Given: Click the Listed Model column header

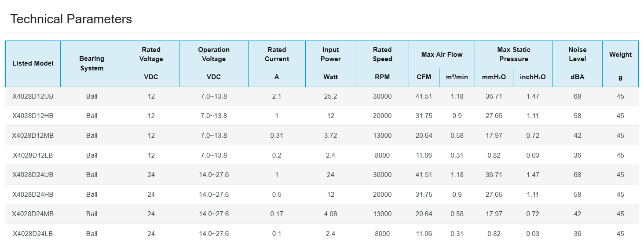Looking at the screenshot, I should 33,63.
